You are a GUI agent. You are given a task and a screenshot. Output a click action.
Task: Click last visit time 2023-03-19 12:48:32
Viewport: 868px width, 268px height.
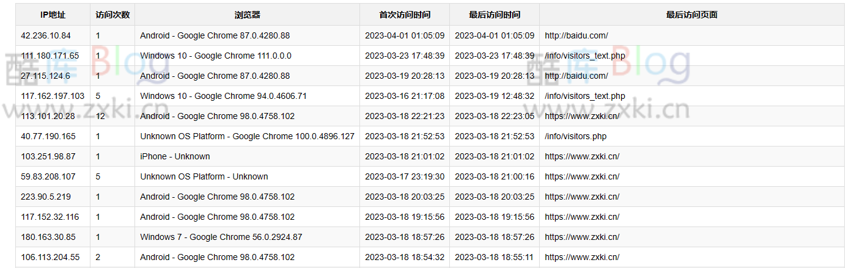[495, 96]
